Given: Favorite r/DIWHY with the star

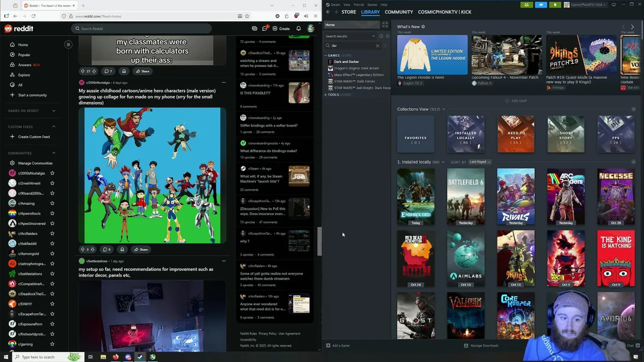Looking at the screenshot, I should (52, 304).
